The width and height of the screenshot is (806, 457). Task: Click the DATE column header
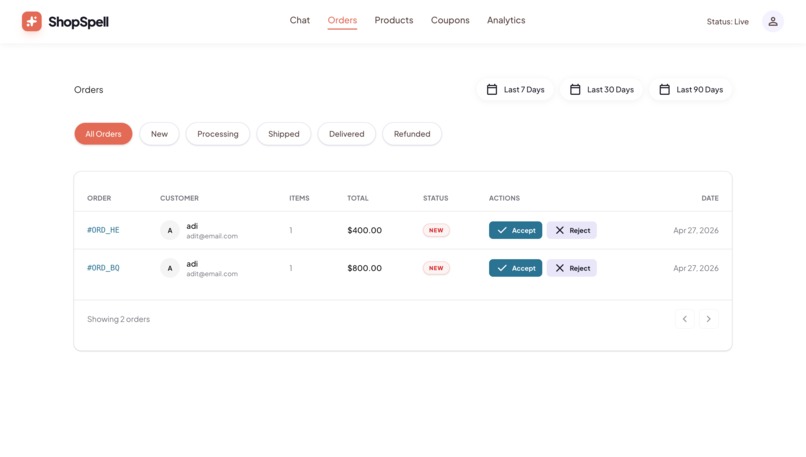710,198
